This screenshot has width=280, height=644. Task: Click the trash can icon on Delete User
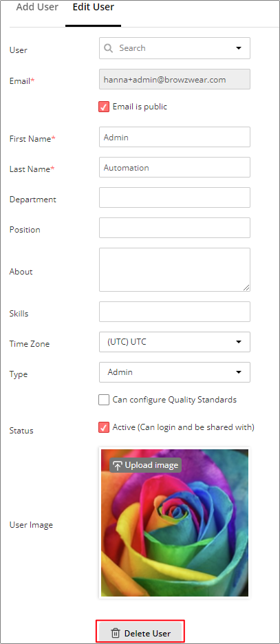click(x=116, y=633)
